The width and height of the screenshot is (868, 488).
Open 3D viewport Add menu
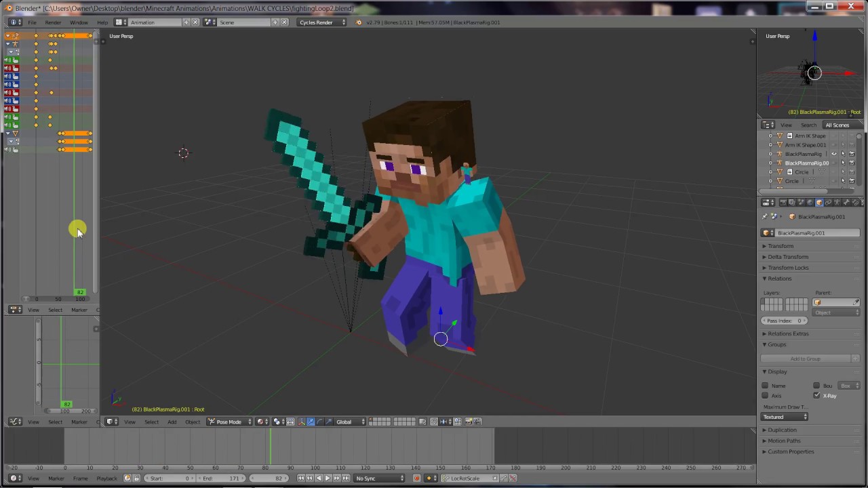tap(172, 422)
